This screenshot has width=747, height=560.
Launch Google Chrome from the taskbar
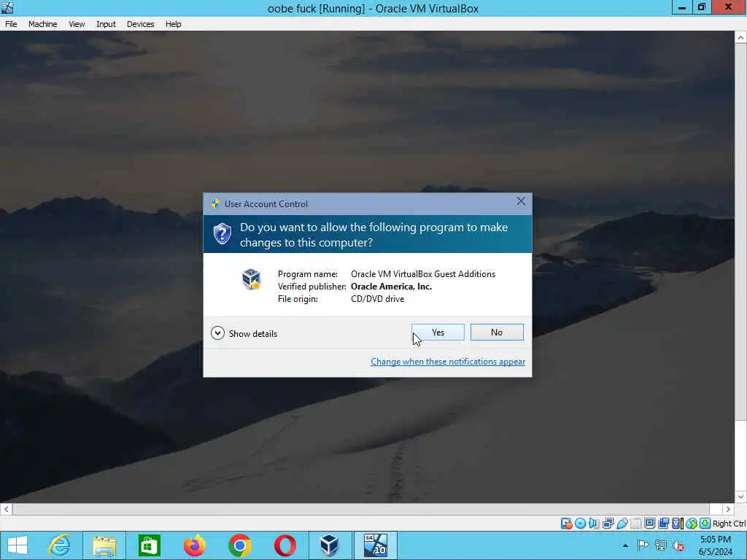[239, 545]
